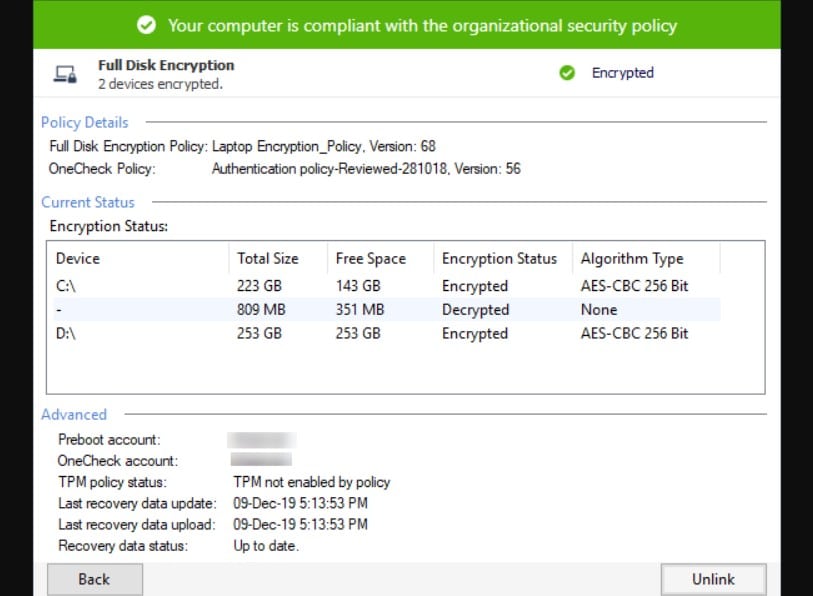813x596 pixels.
Task: Sort by the Total Size column header
Action: pyautogui.click(x=278, y=258)
